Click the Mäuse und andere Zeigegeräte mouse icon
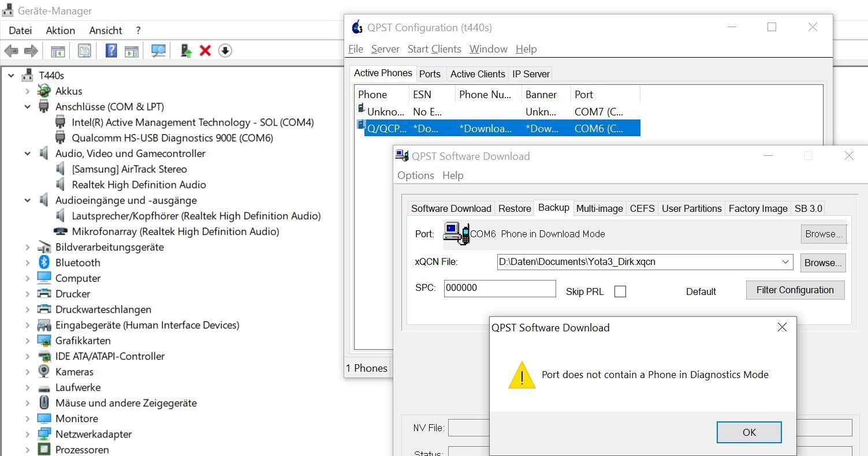The image size is (868, 456). click(x=44, y=403)
